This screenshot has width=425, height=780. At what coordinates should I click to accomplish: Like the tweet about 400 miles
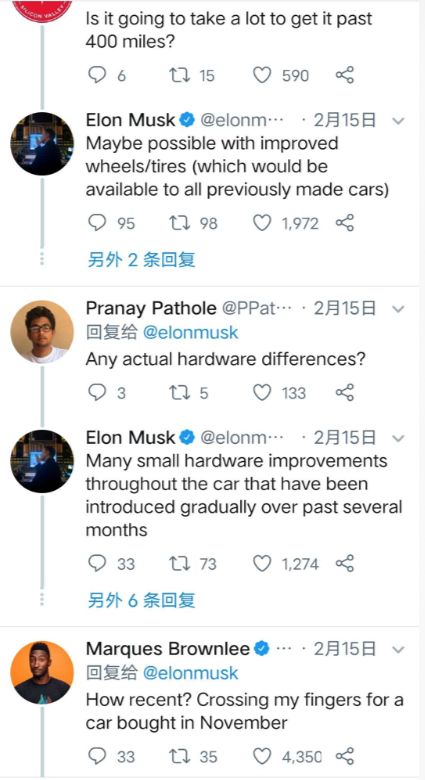(x=262, y=75)
